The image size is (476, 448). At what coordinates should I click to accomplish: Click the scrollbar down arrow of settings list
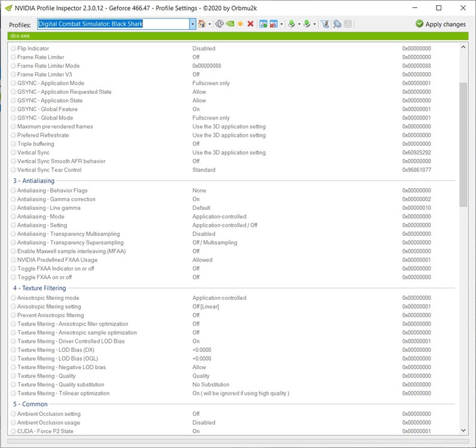point(463,431)
